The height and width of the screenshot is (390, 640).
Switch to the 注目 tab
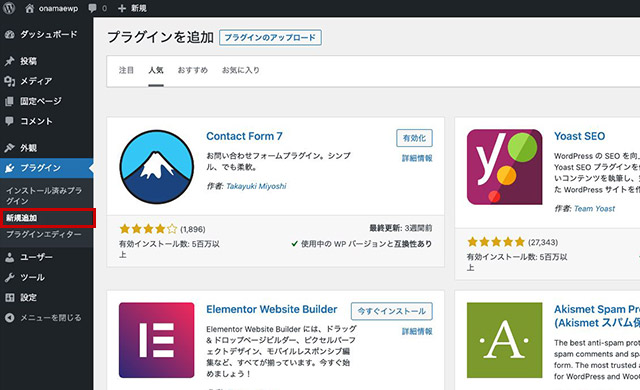click(x=126, y=70)
